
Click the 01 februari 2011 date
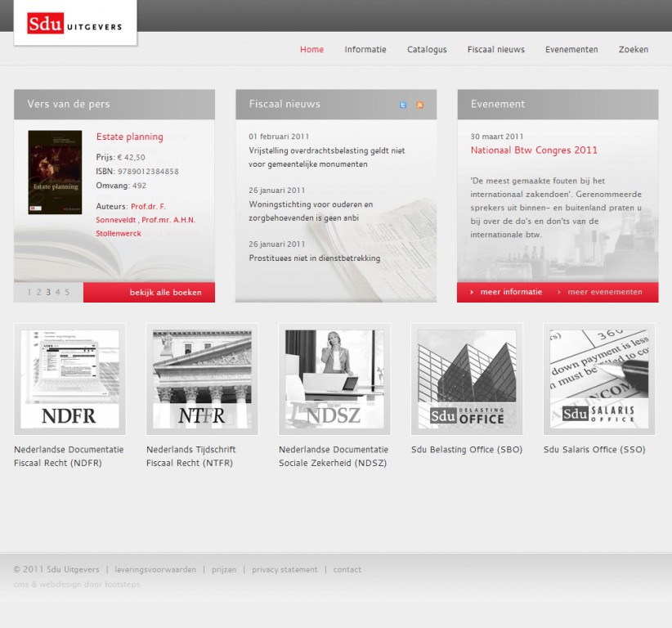point(279,137)
